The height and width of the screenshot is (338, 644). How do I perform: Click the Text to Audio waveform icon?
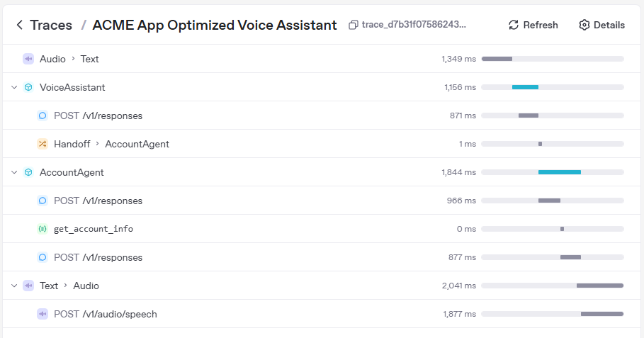point(28,286)
